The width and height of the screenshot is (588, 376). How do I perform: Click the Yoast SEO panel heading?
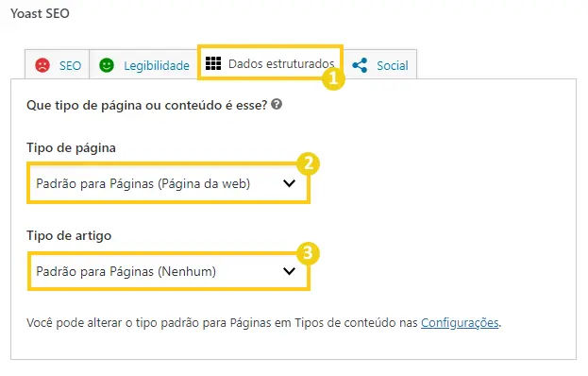(40, 13)
